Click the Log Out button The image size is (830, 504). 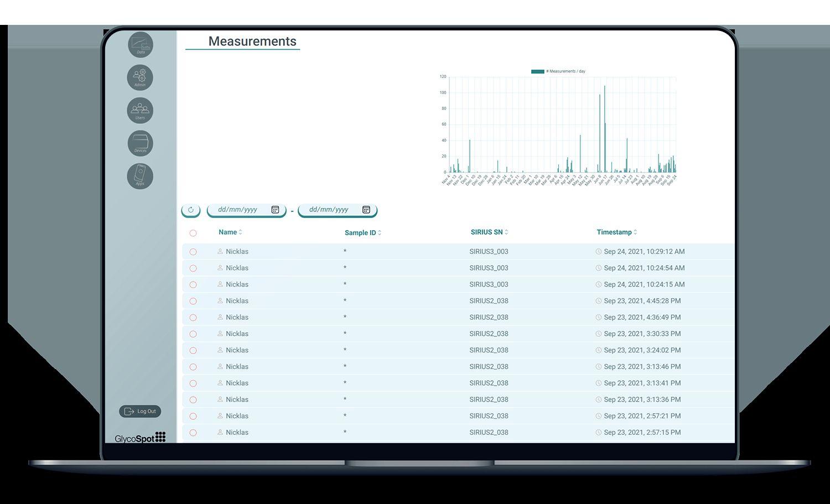pos(140,412)
